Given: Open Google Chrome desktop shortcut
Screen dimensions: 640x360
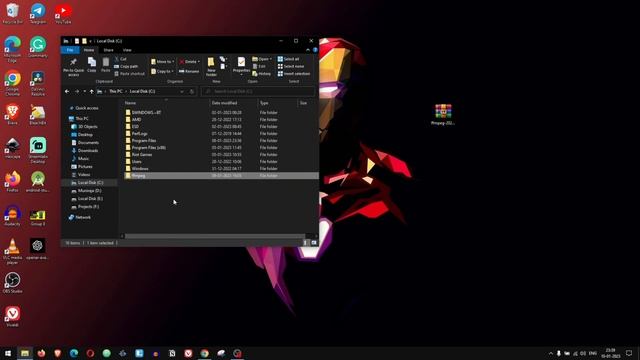Looking at the screenshot, I should (13, 83).
